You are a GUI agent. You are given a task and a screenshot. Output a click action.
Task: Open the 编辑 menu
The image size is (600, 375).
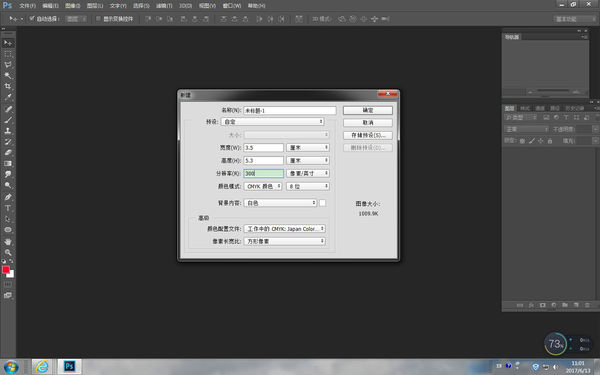(50, 6)
